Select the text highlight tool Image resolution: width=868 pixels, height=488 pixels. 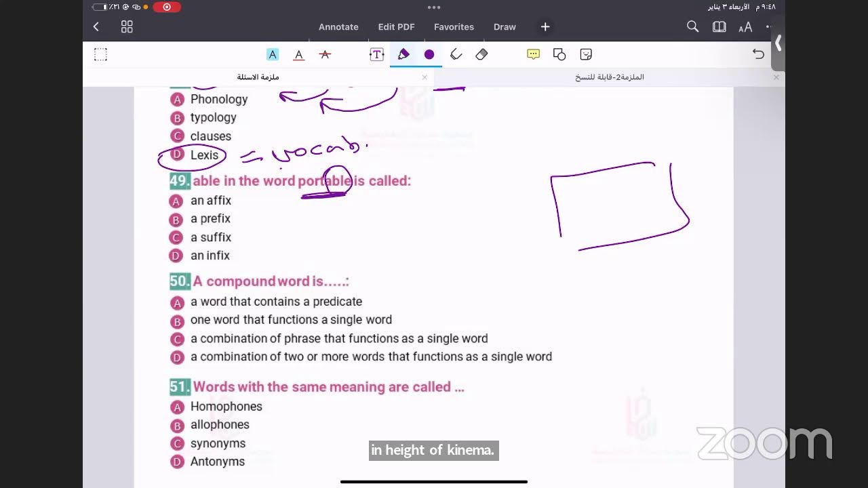[x=273, y=55]
